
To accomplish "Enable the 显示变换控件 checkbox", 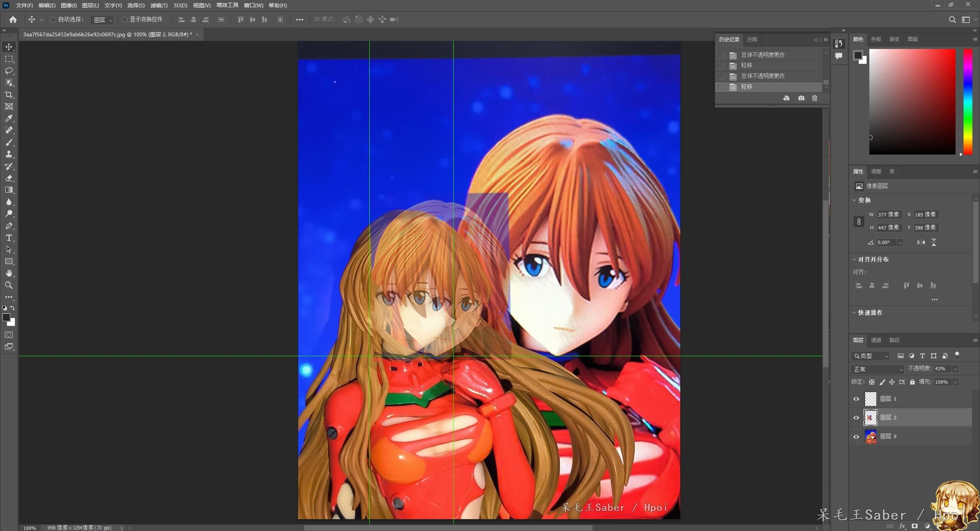I will (125, 19).
